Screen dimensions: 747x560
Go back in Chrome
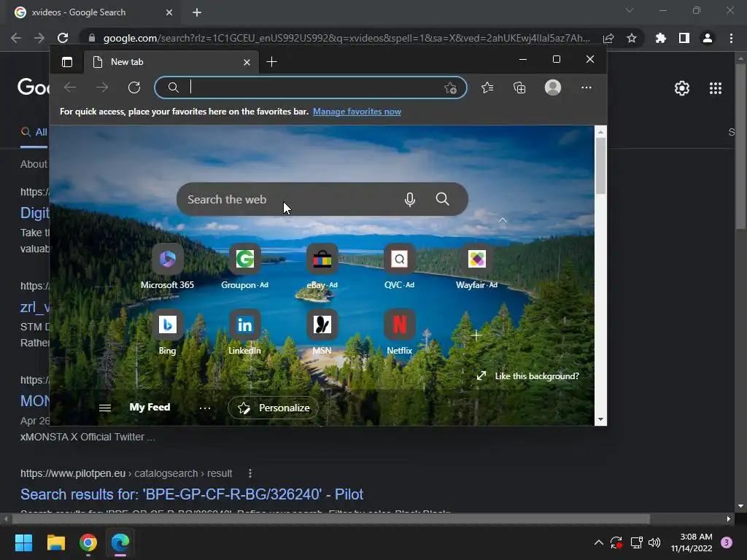16,38
